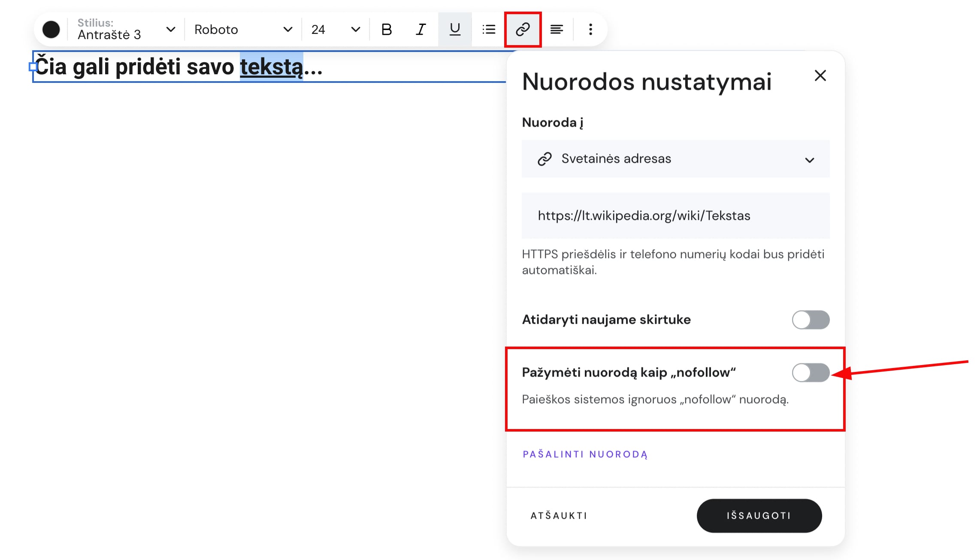Open the bullet list options

point(489,30)
